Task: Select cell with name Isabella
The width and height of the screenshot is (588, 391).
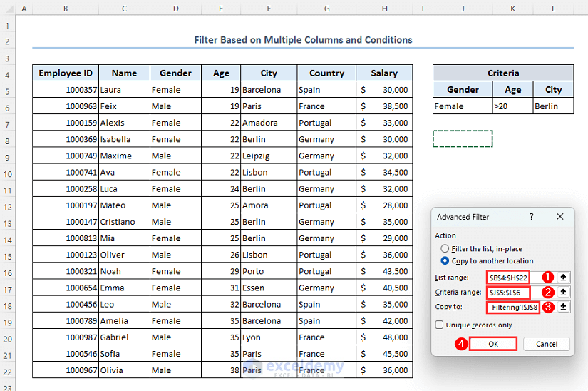Action: click(x=124, y=139)
